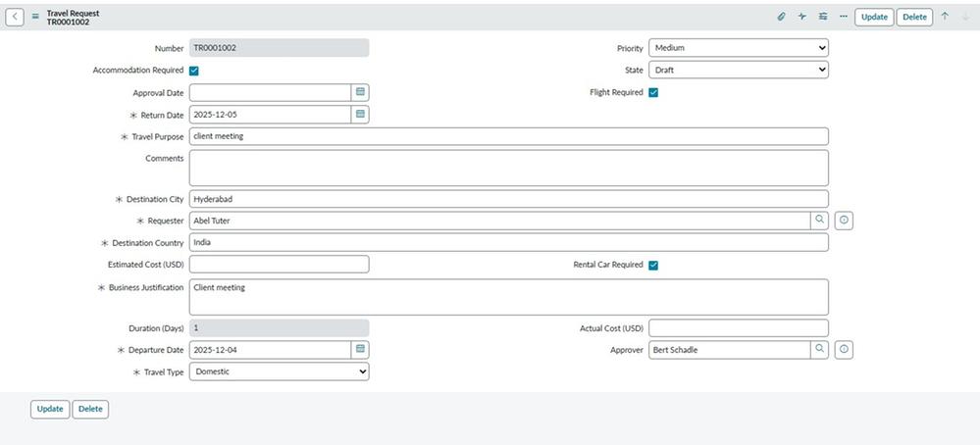Open the Travel Type dropdown
Viewport: 980px width, 445px height.
(x=280, y=372)
